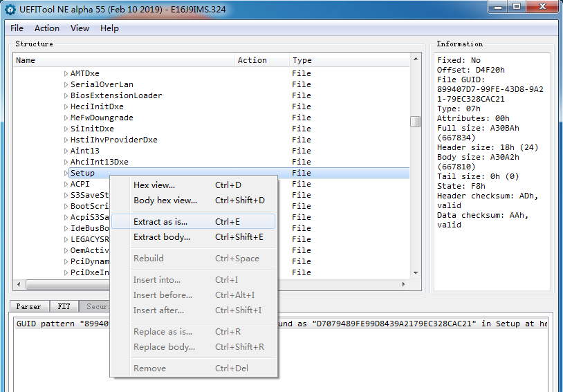Open the View menu

[80, 28]
